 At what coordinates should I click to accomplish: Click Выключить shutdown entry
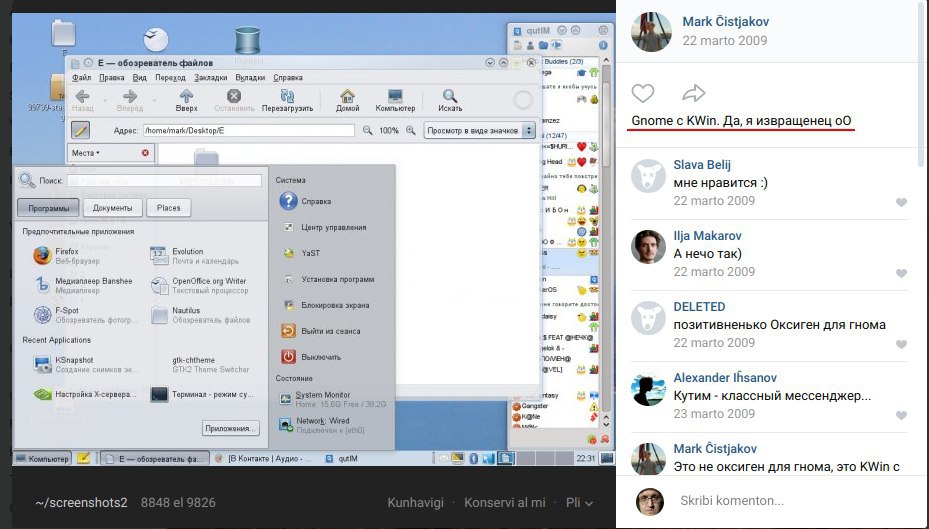311,357
